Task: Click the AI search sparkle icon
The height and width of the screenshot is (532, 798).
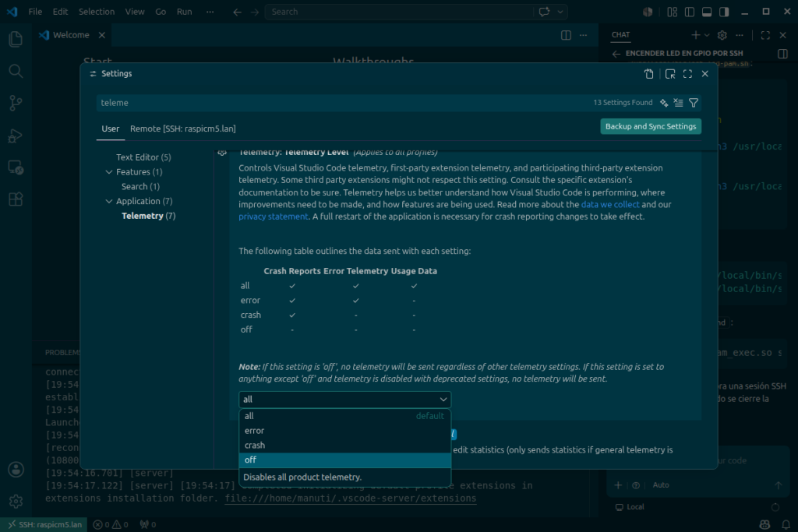Action: tap(664, 103)
